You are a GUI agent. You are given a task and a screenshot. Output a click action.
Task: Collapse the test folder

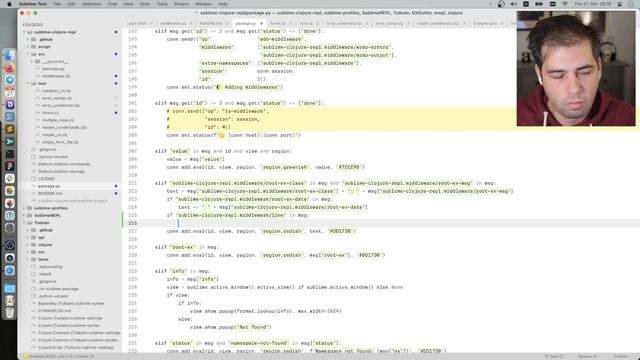28,83
